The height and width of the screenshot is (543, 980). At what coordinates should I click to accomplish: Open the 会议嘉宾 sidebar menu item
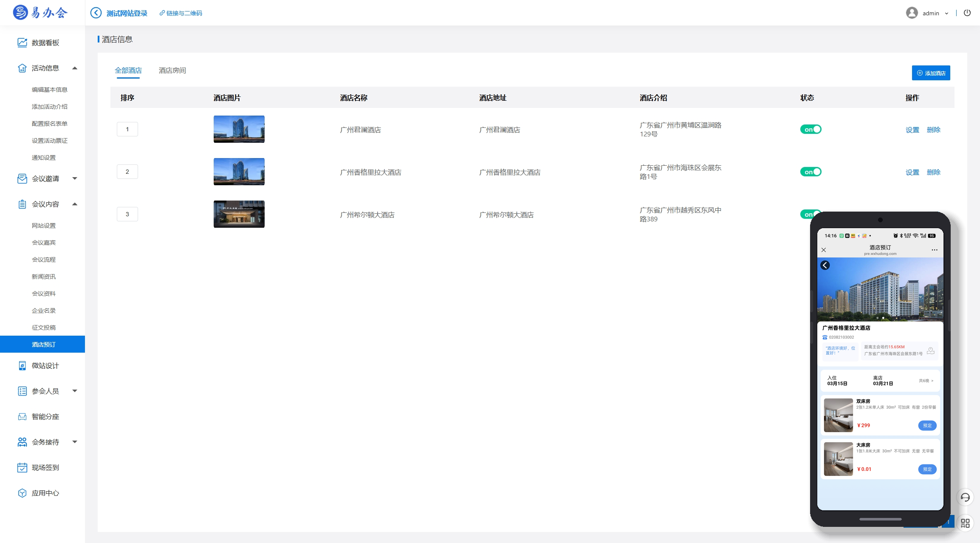coord(44,243)
